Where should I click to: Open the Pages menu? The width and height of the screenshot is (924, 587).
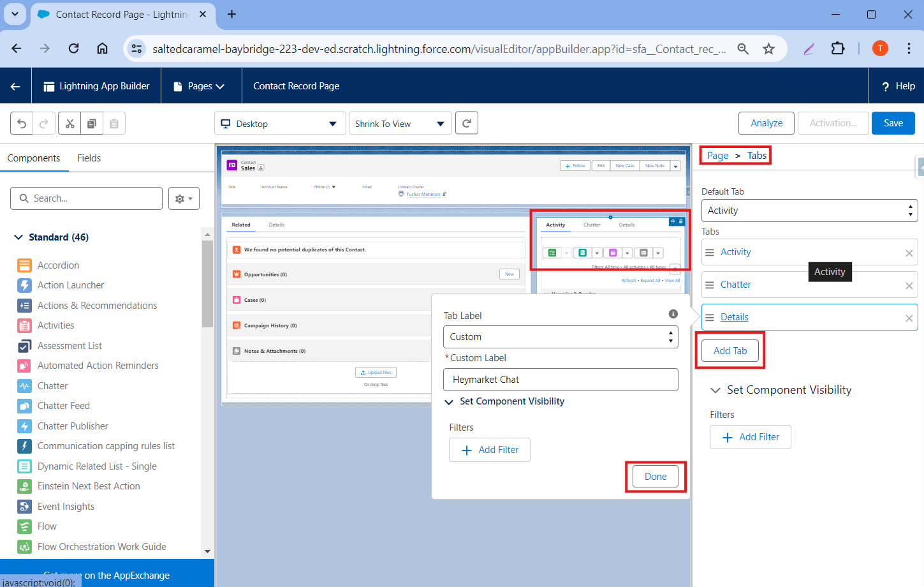coord(200,86)
